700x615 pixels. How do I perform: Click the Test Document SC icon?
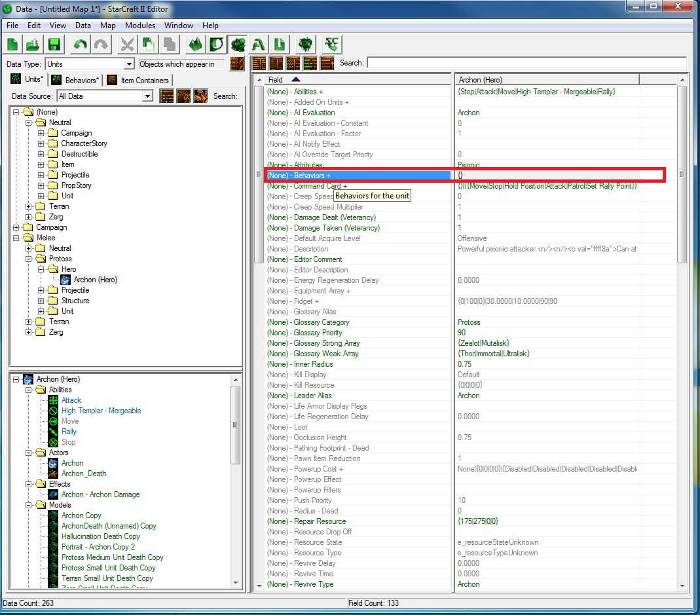[332, 45]
